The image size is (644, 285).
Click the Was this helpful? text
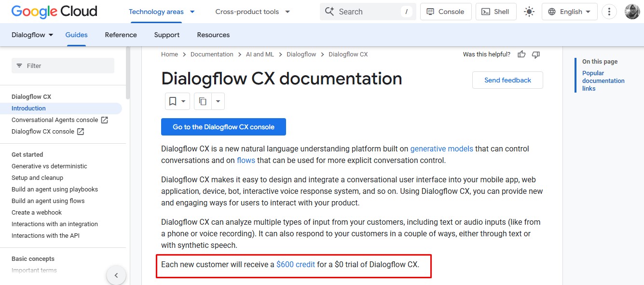486,54
